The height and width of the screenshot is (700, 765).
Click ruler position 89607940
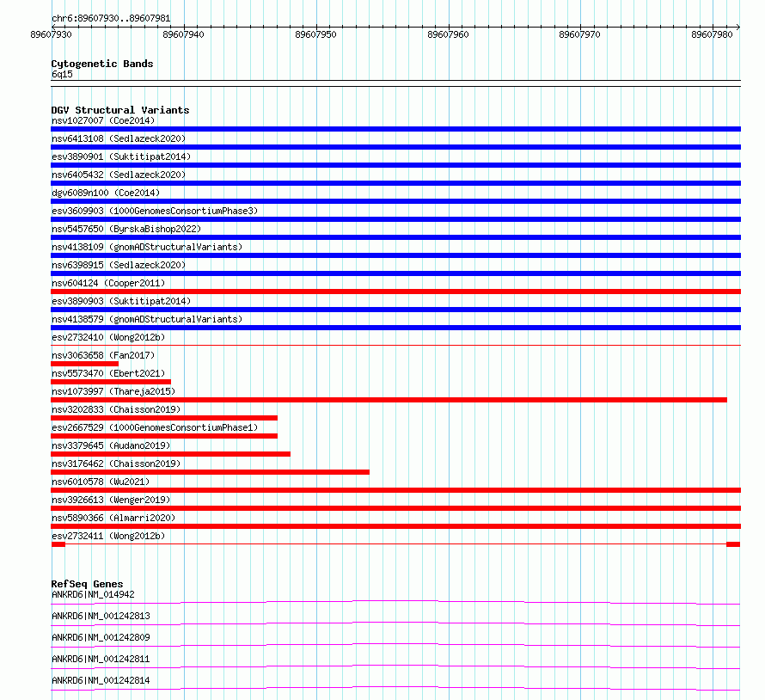tap(183, 34)
